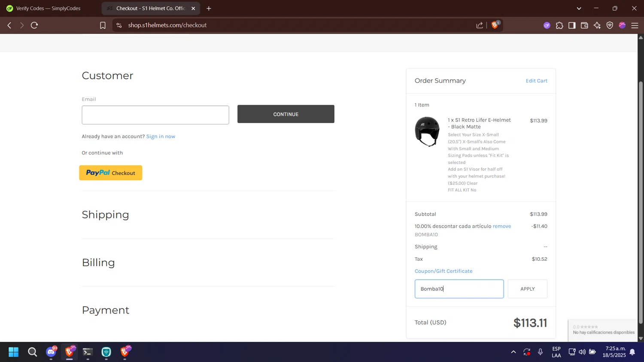
Task: Expand the tab search dropdown arrow
Action: (x=579, y=8)
